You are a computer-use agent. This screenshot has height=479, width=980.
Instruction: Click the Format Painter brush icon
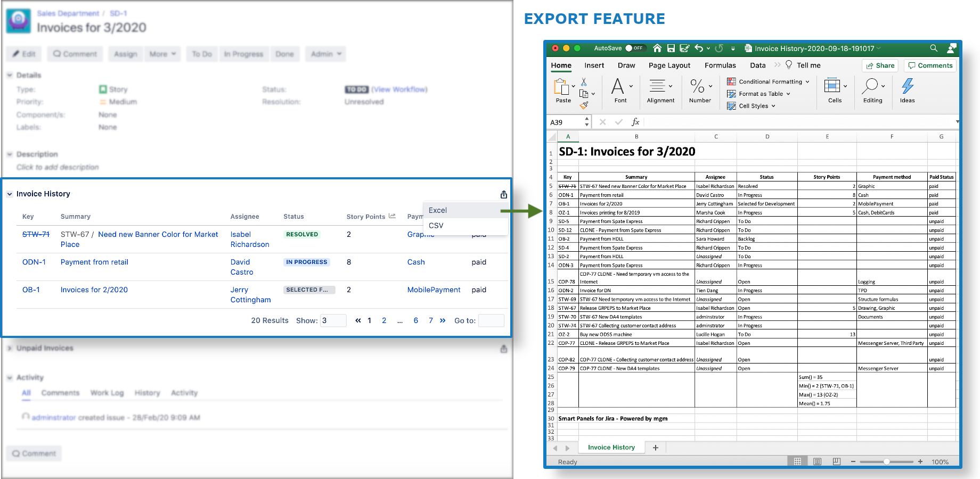point(584,105)
